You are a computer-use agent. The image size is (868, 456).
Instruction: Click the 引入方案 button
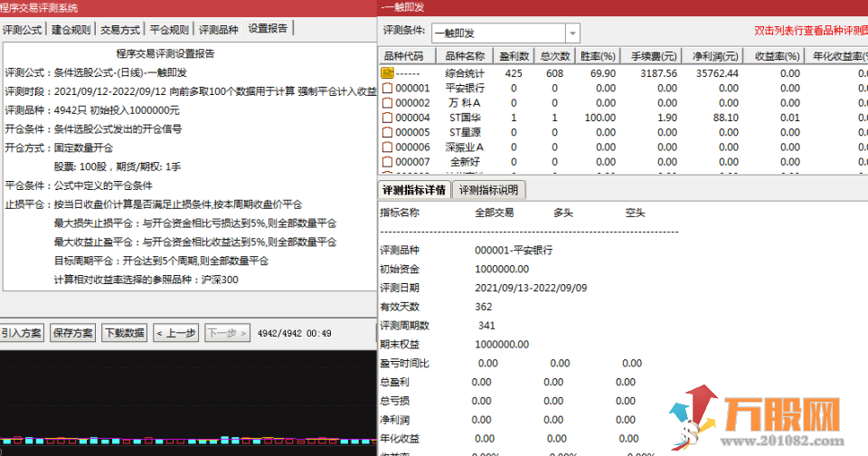pyautogui.click(x=21, y=333)
